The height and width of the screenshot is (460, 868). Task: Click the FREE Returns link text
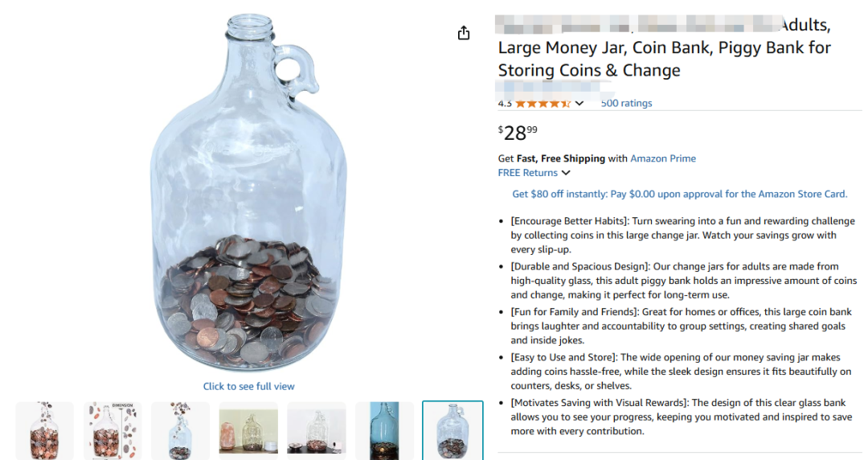[x=527, y=173]
